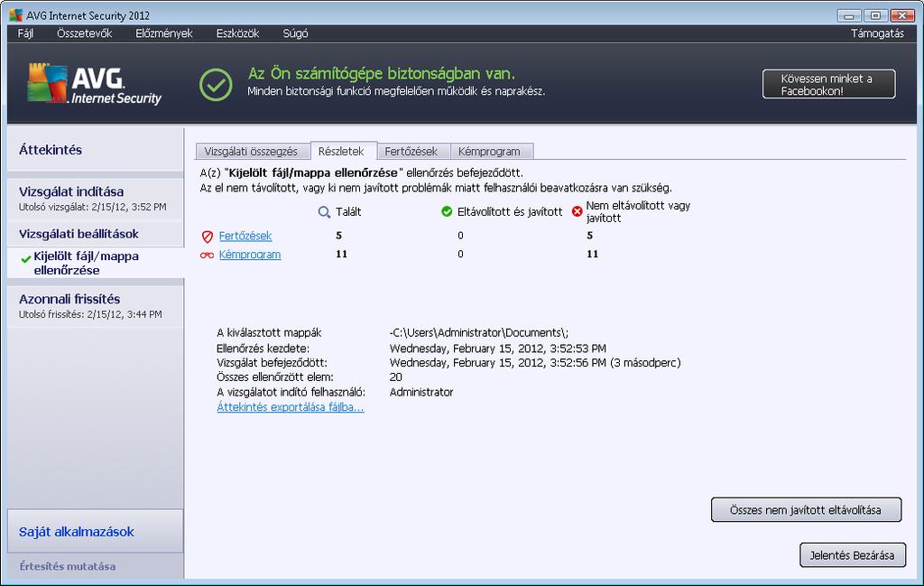924x586 pixels.
Task: Open the Fájl menu
Action: [25, 33]
